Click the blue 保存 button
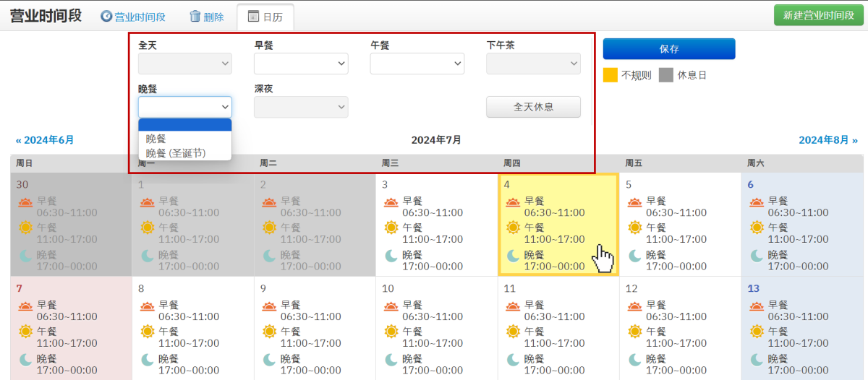 coord(669,49)
